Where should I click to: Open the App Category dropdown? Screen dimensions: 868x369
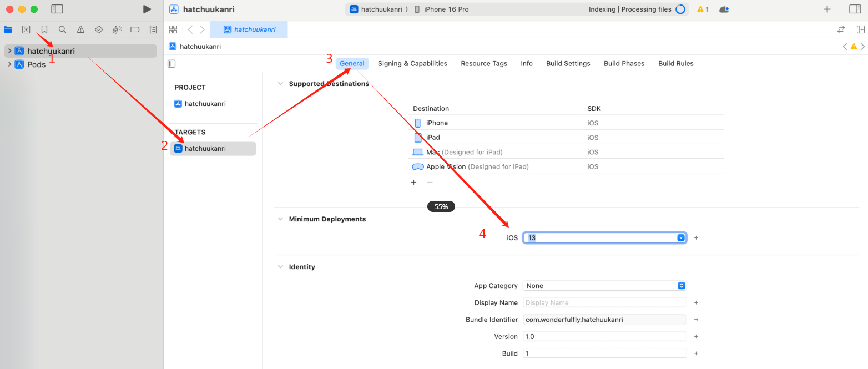tap(605, 286)
